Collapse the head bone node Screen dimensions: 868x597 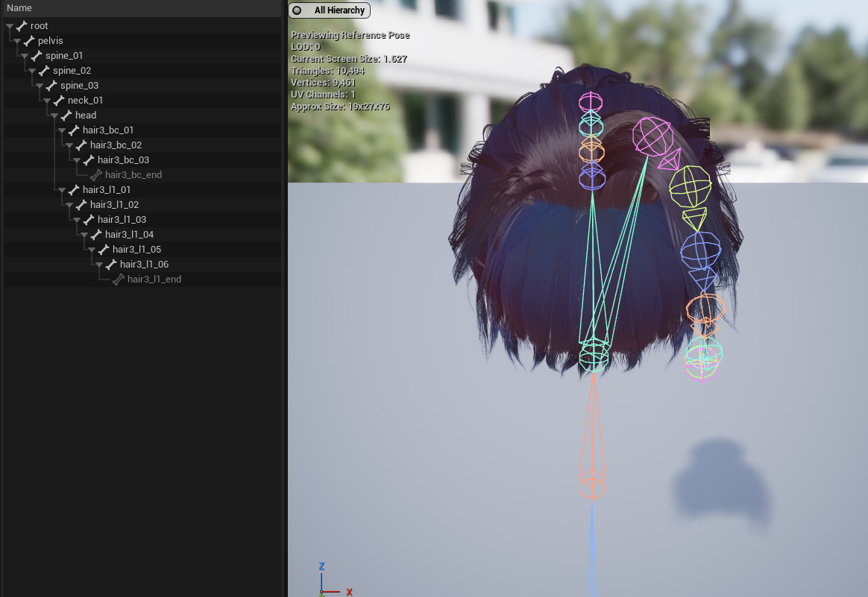coord(54,116)
